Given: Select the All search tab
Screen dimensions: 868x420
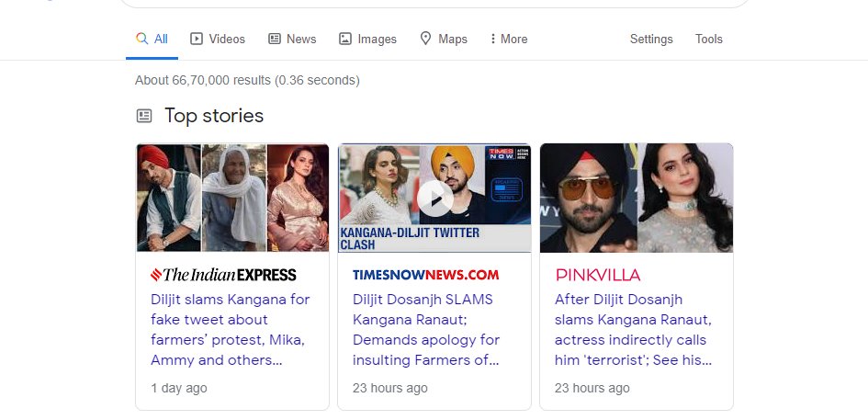Looking at the screenshot, I should 152,39.
